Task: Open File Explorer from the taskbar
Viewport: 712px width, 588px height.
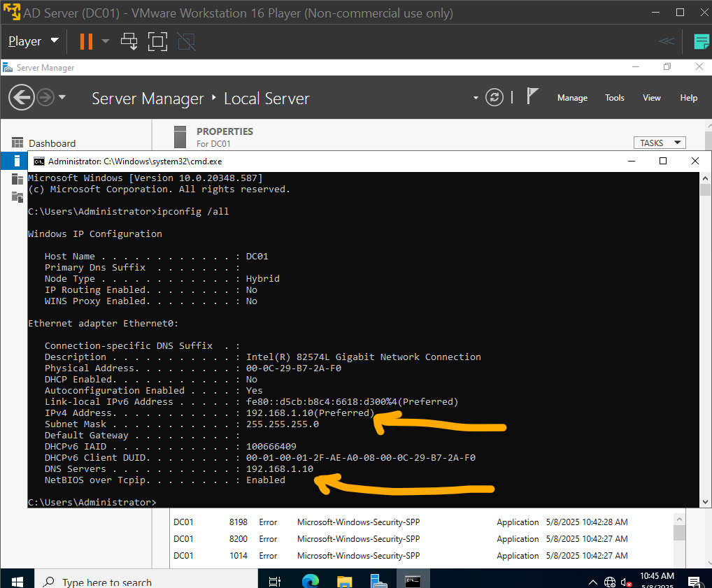Action: click(x=345, y=581)
